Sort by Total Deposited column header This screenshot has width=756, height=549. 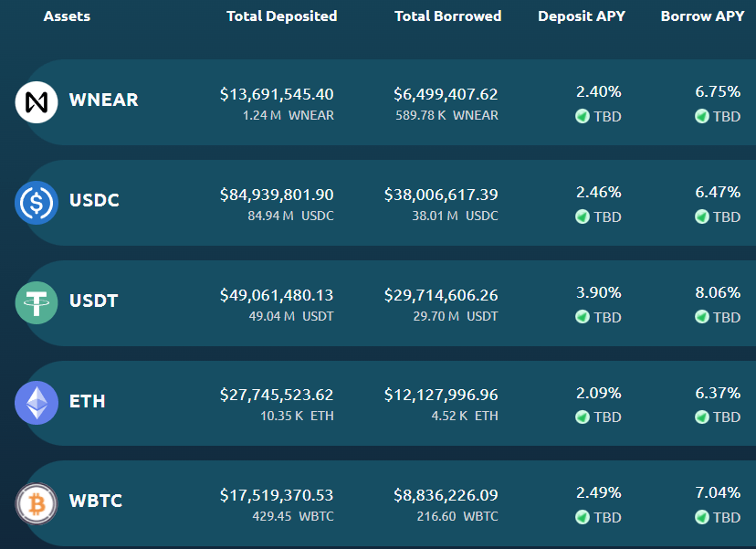pos(282,16)
